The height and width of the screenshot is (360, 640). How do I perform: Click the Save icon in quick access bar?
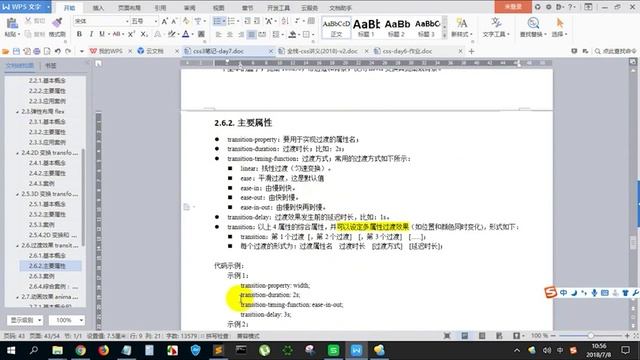click(16, 51)
